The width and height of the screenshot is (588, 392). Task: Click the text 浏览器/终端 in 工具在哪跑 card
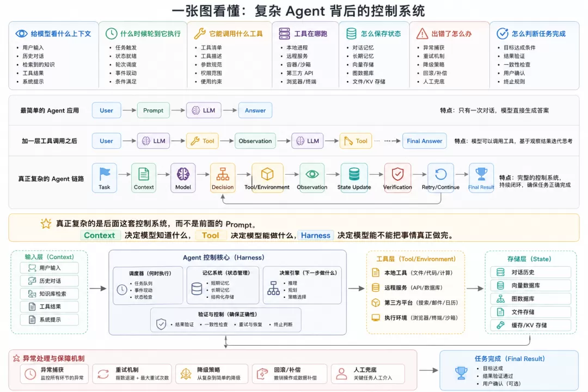click(x=301, y=82)
